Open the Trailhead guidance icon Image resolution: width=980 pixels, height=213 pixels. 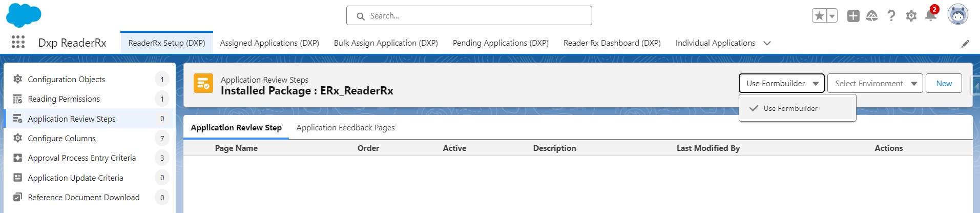point(872,16)
